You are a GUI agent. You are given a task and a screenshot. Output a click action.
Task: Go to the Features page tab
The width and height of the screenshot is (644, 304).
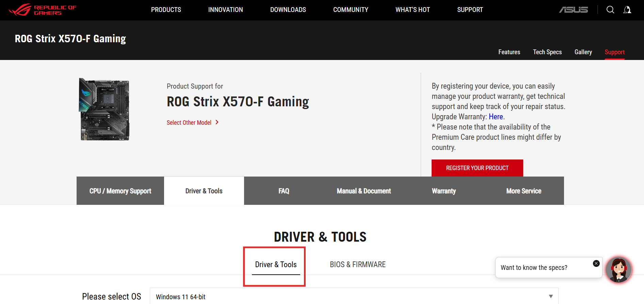(x=509, y=52)
